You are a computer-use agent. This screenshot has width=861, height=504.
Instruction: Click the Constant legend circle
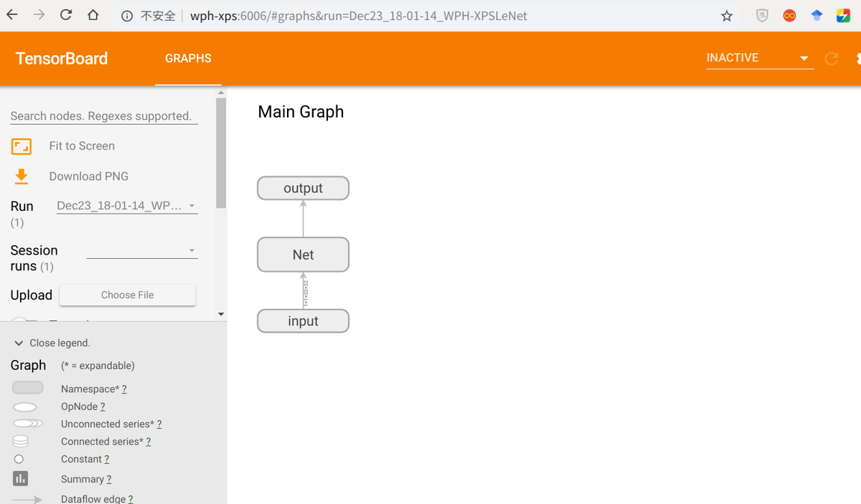click(x=19, y=459)
